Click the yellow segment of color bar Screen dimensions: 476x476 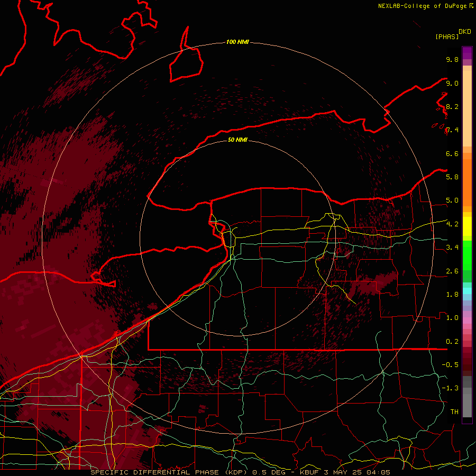pos(467,226)
